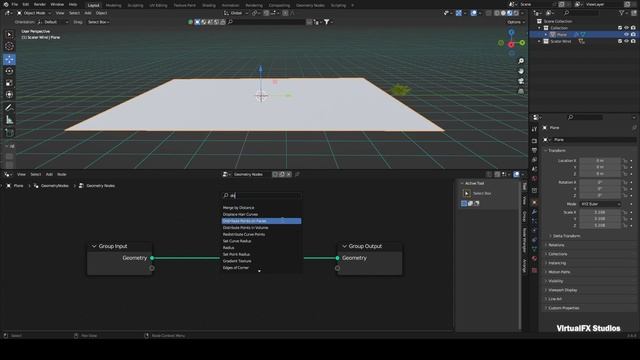Click the outliner filter funnel icon
Screen dimensions: 640x360
pyautogui.click(x=621, y=13)
